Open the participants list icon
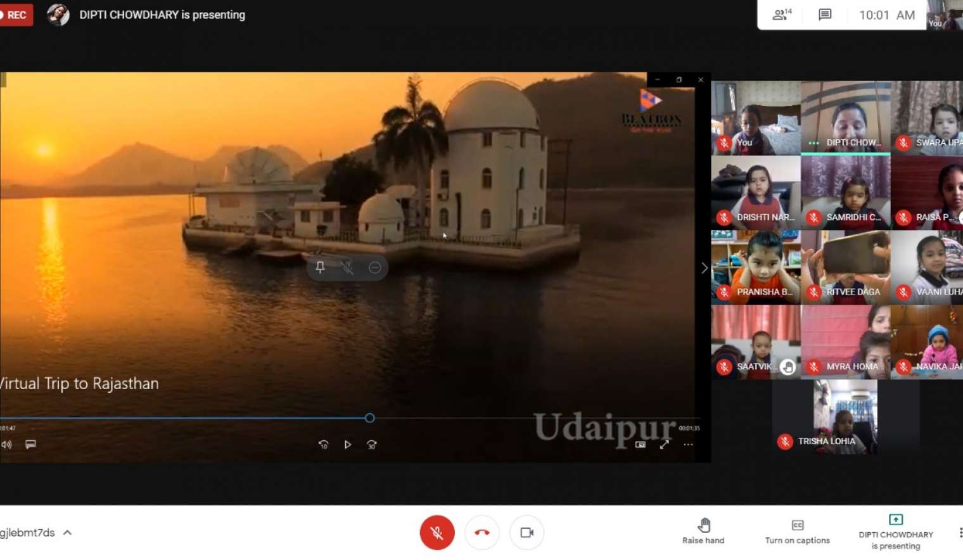This screenshot has width=963, height=560. click(782, 15)
